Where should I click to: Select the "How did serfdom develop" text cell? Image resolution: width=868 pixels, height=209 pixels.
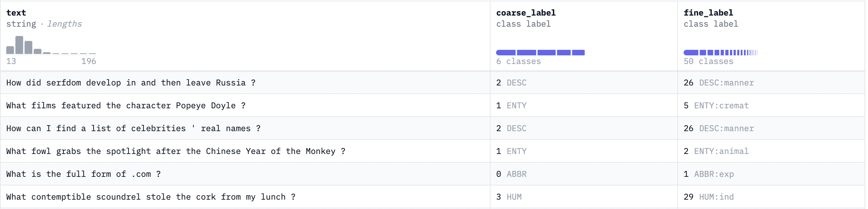131,83
